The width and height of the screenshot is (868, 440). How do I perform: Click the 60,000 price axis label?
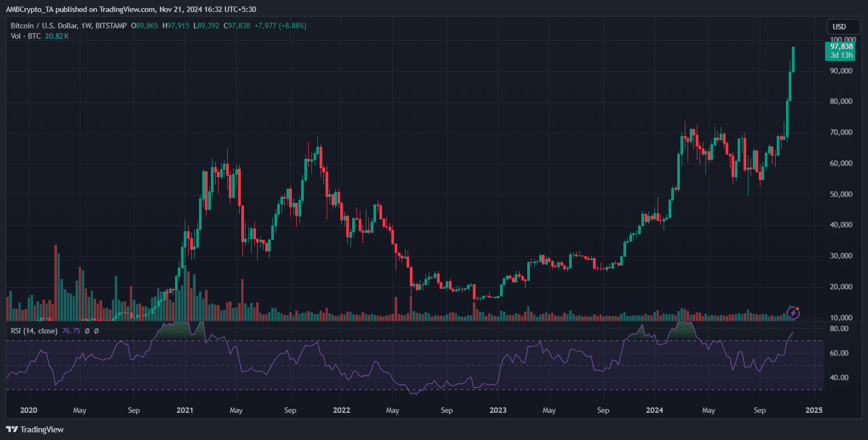(x=841, y=163)
